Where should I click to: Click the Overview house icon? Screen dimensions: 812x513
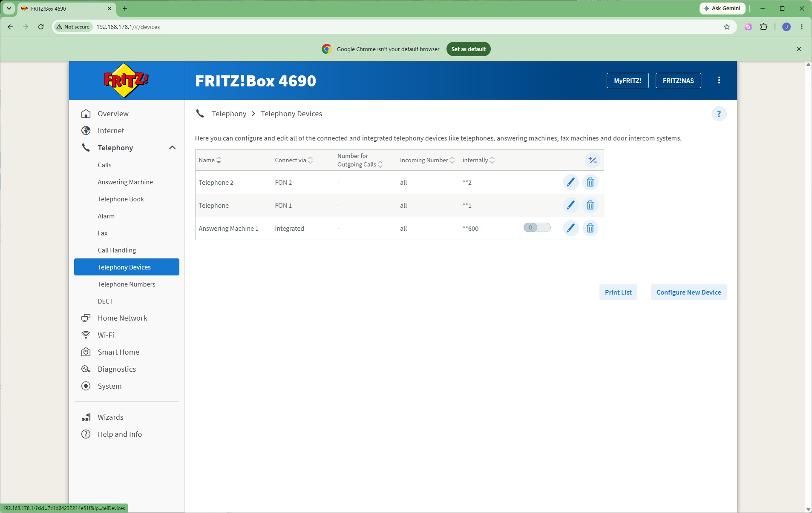(x=86, y=114)
